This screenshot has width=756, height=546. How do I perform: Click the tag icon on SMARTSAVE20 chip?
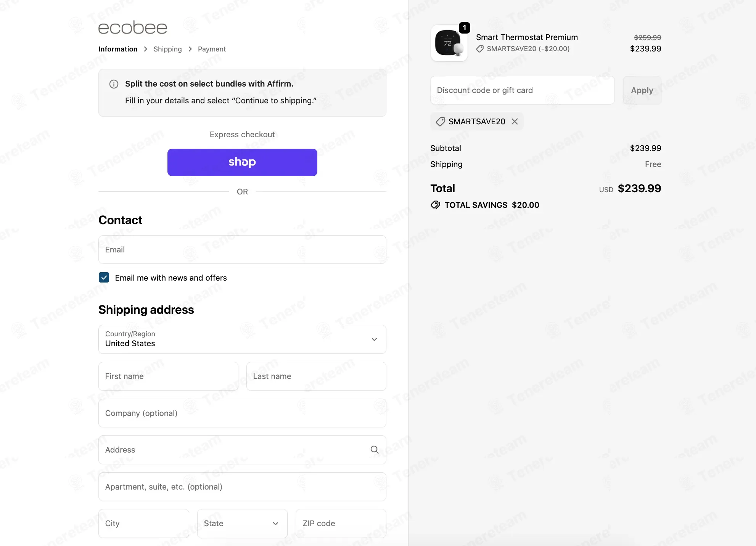[441, 122]
